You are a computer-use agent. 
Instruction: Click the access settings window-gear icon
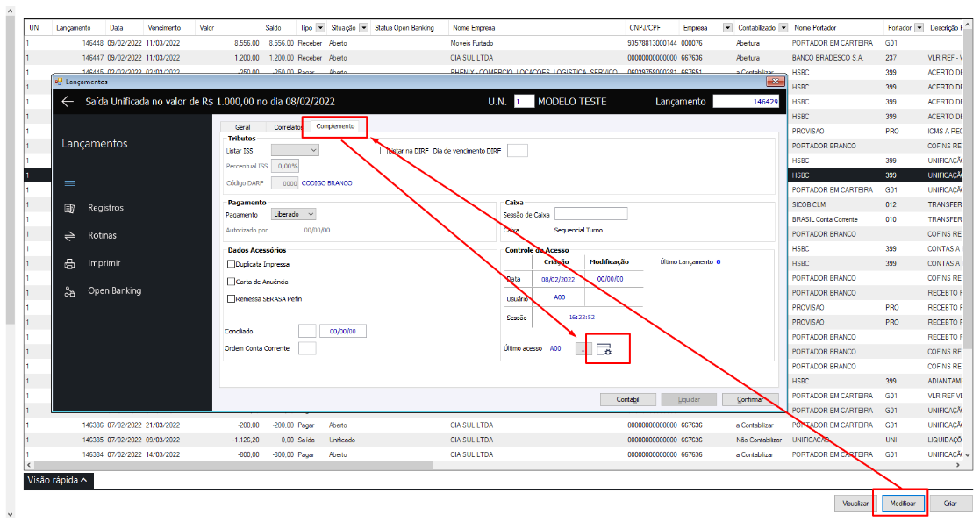604,349
